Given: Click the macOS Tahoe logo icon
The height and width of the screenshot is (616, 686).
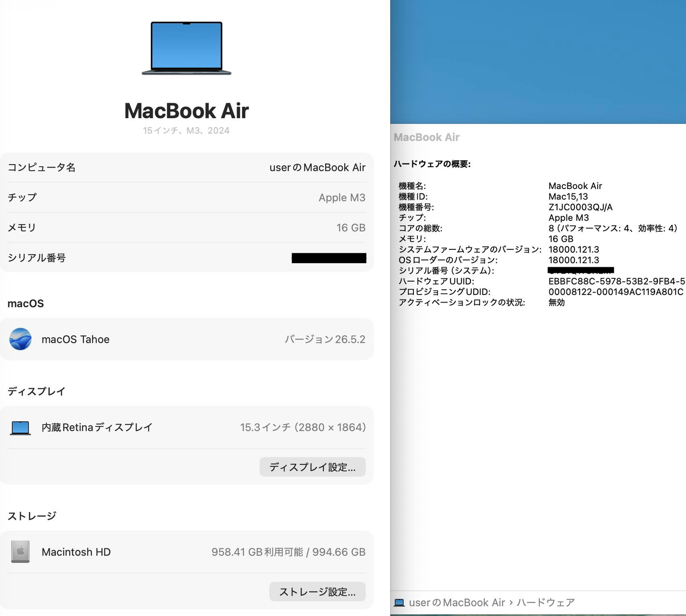Looking at the screenshot, I should [20, 339].
